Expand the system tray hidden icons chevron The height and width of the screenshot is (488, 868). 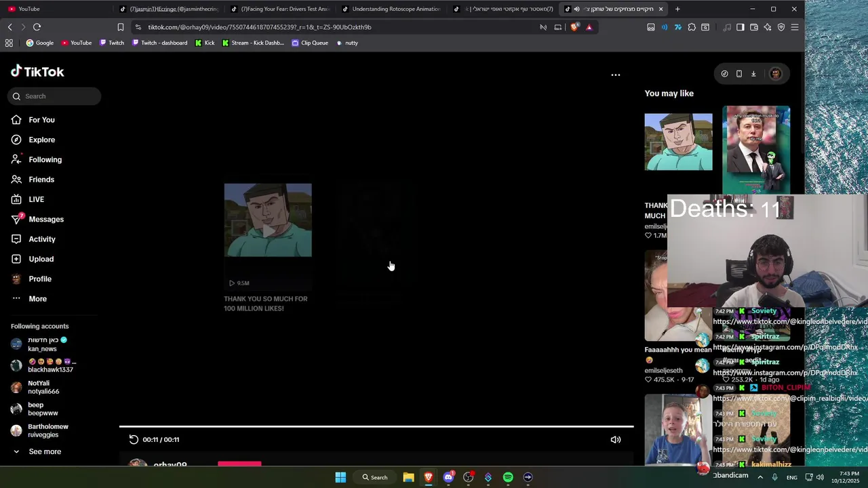(x=760, y=477)
